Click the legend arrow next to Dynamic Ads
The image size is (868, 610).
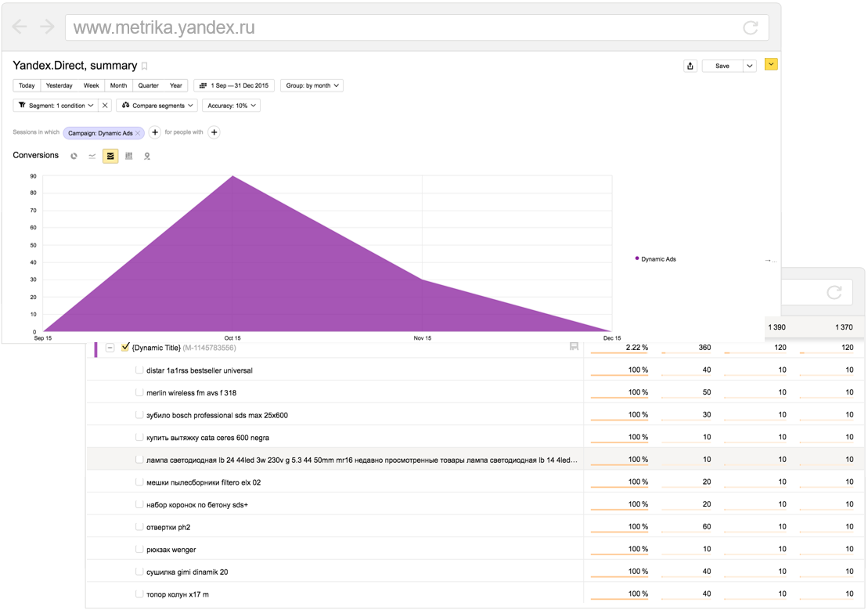tap(770, 260)
